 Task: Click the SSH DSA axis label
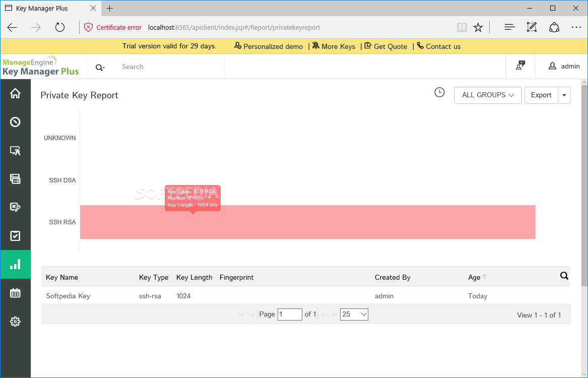(62, 180)
